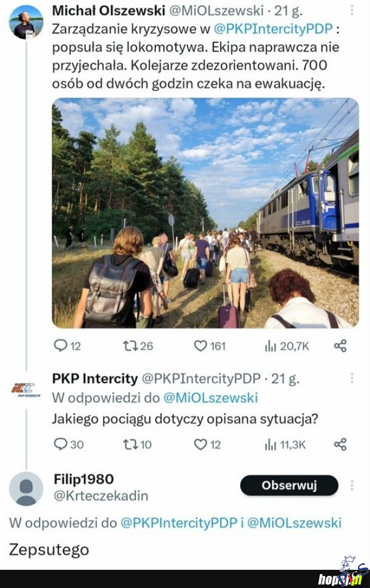Open view stats showing 11,3K
Screen dimensions: 370x588
pos(271,444)
